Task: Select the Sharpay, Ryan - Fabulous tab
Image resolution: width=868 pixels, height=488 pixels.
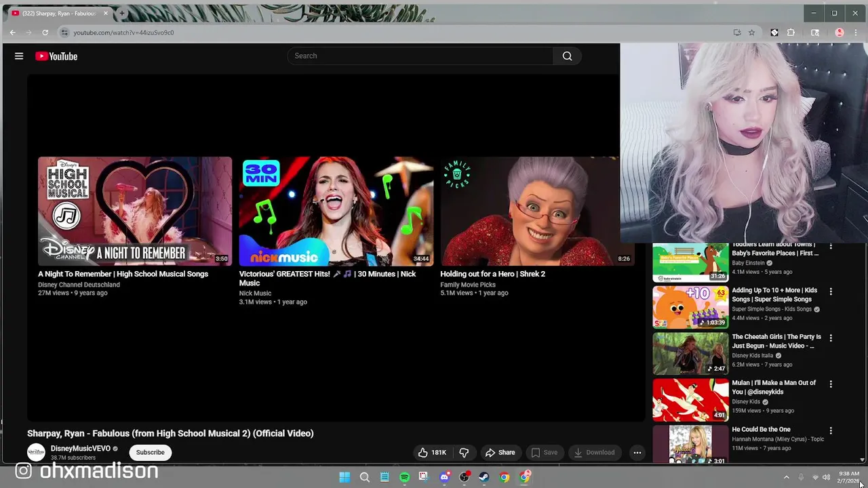Action: pos(59,13)
